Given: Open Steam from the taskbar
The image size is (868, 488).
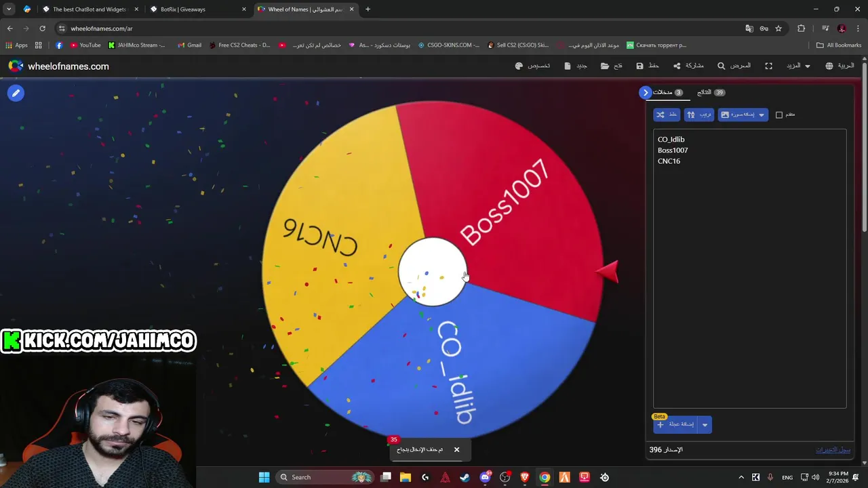Looking at the screenshot, I should (x=465, y=477).
